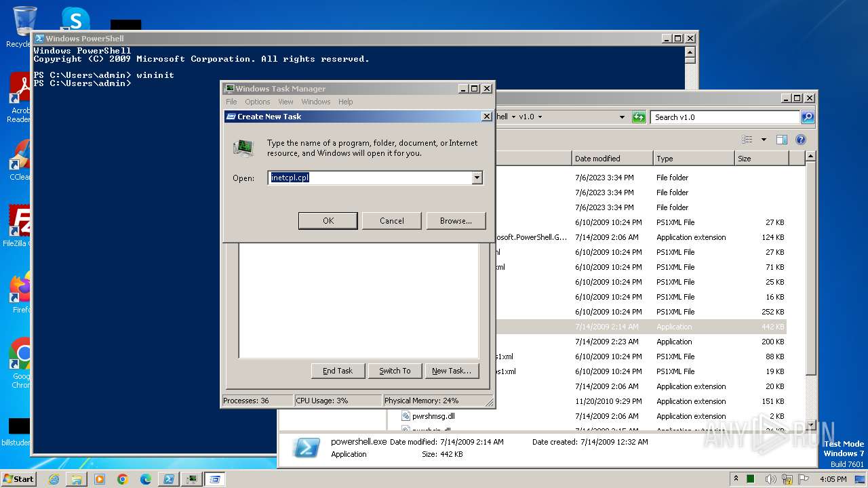Select the powershell.exe icon in the details pane

click(307, 448)
